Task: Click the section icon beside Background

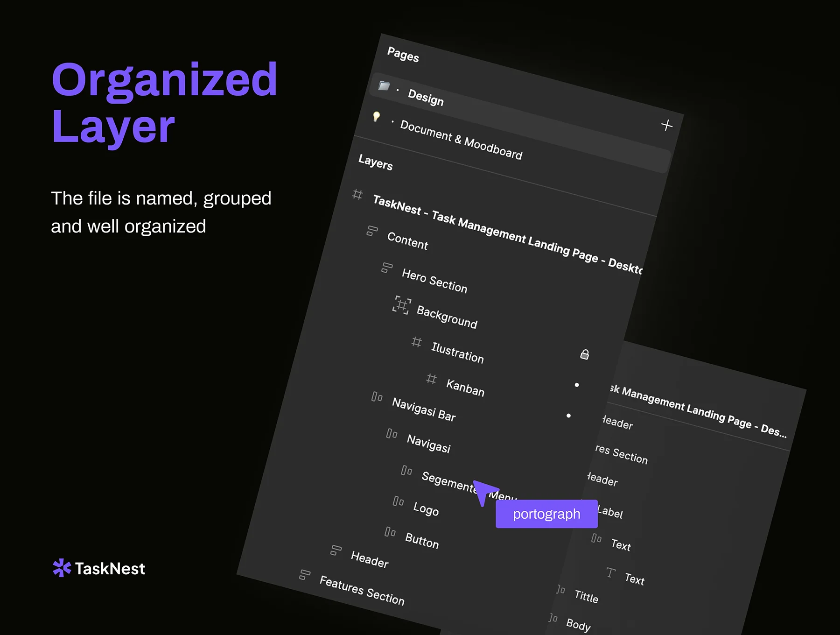Action: [401, 305]
